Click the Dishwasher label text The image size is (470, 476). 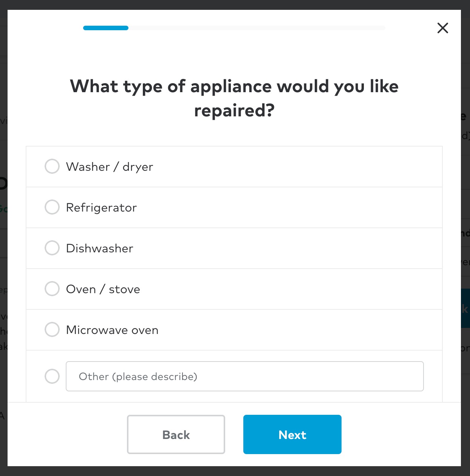100,248
